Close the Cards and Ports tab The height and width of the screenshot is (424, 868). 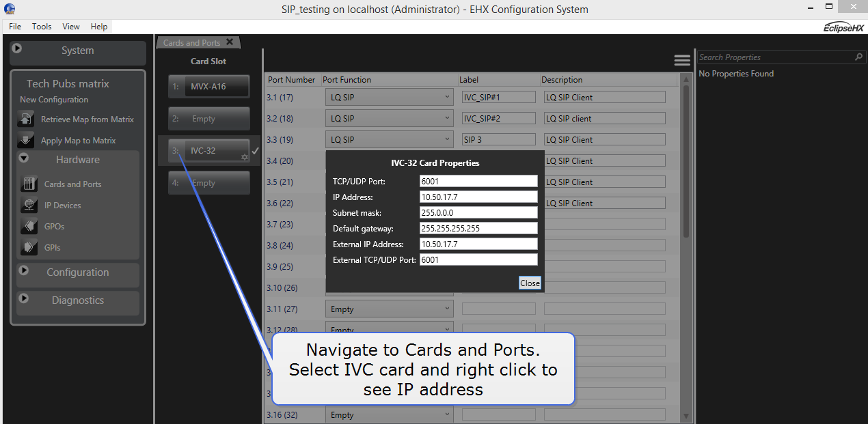230,42
